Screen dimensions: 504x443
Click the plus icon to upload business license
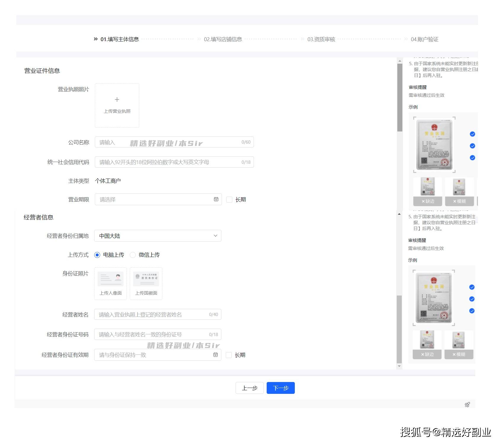117,100
